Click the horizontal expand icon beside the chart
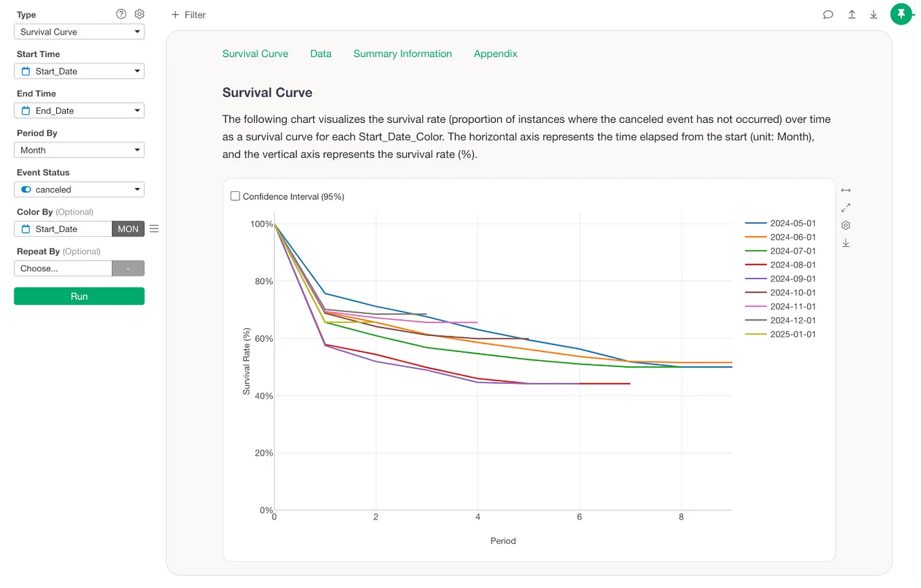 [x=846, y=190]
